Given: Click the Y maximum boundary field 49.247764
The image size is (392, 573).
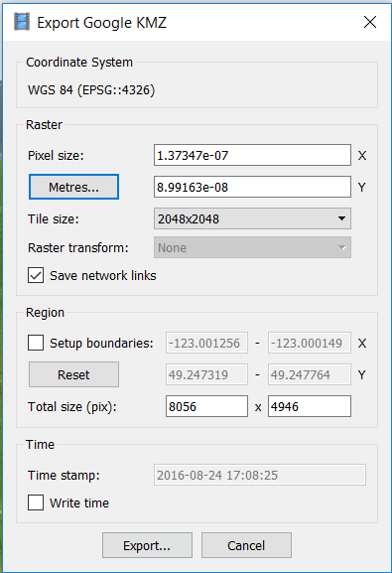Looking at the screenshot, I should click(x=310, y=374).
